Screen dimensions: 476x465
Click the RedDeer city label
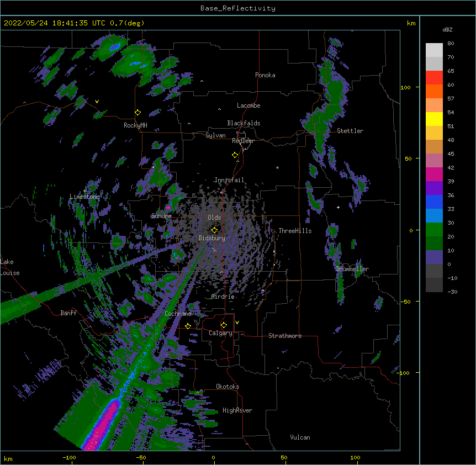click(x=243, y=141)
